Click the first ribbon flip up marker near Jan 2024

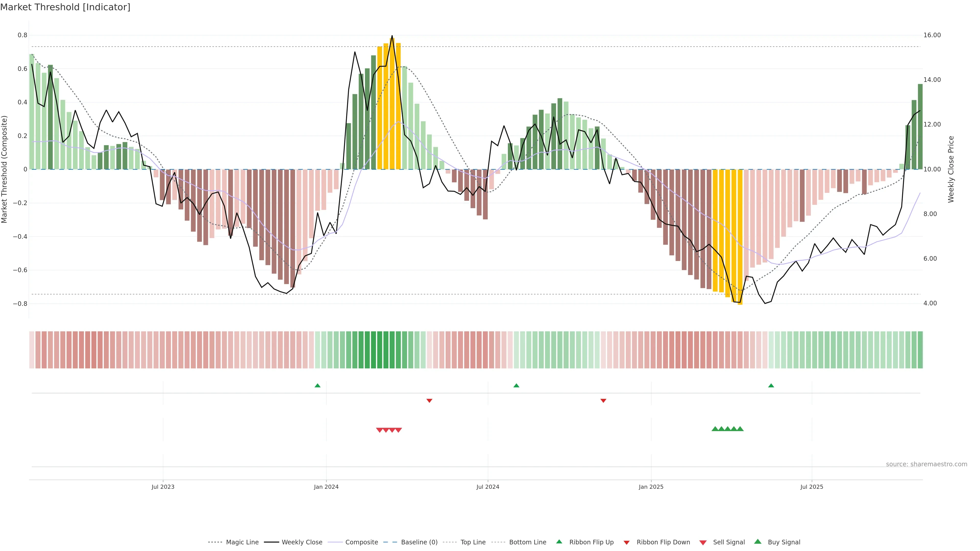coord(317,386)
